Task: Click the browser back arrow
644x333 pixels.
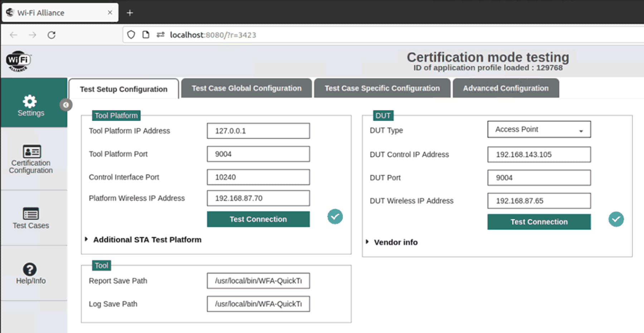Action: pyautogui.click(x=14, y=35)
